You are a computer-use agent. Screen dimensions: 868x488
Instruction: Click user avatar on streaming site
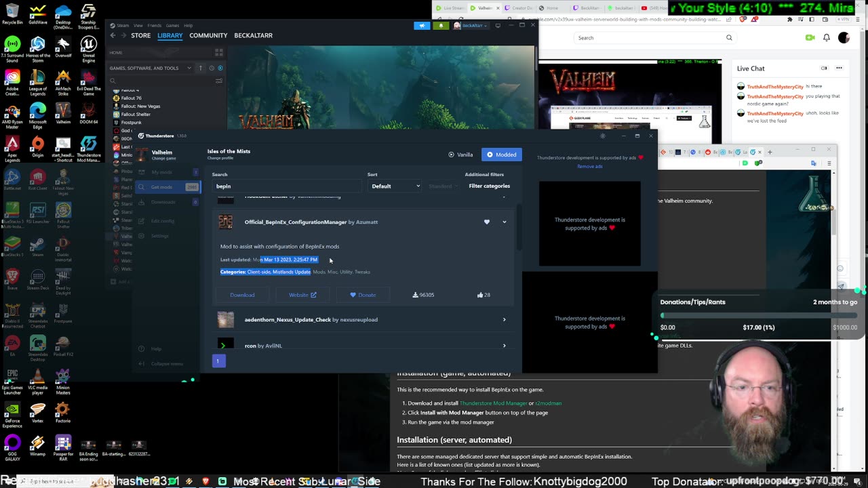pyautogui.click(x=844, y=38)
